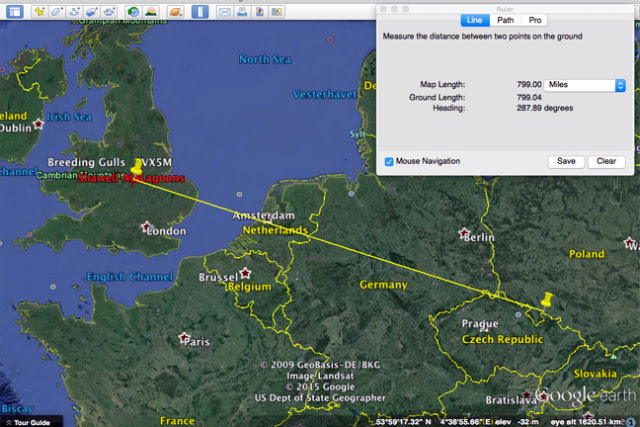Click the Clear button in Ruler
Viewport: 640px width, 427px height.
click(606, 161)
